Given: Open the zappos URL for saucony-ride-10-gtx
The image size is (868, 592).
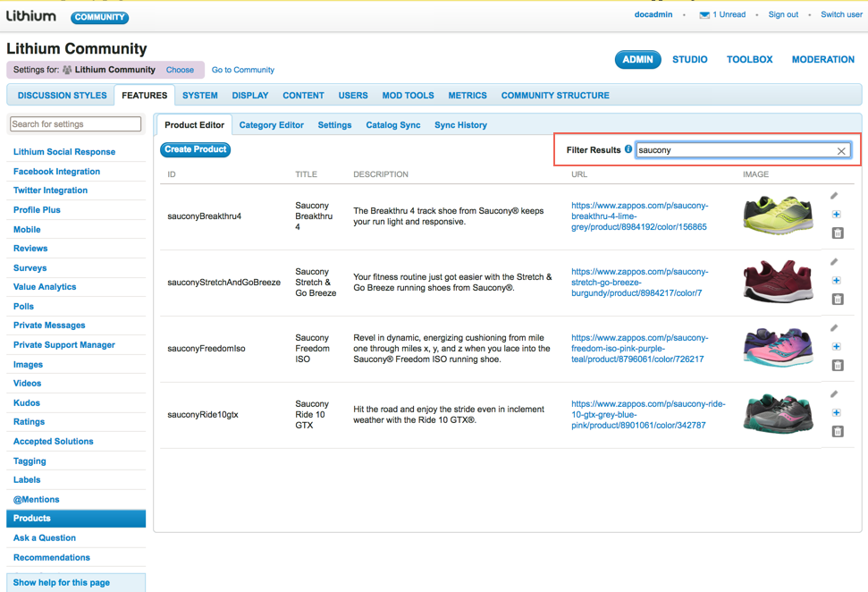Looking at the screenshot, I should coord(648,415).
